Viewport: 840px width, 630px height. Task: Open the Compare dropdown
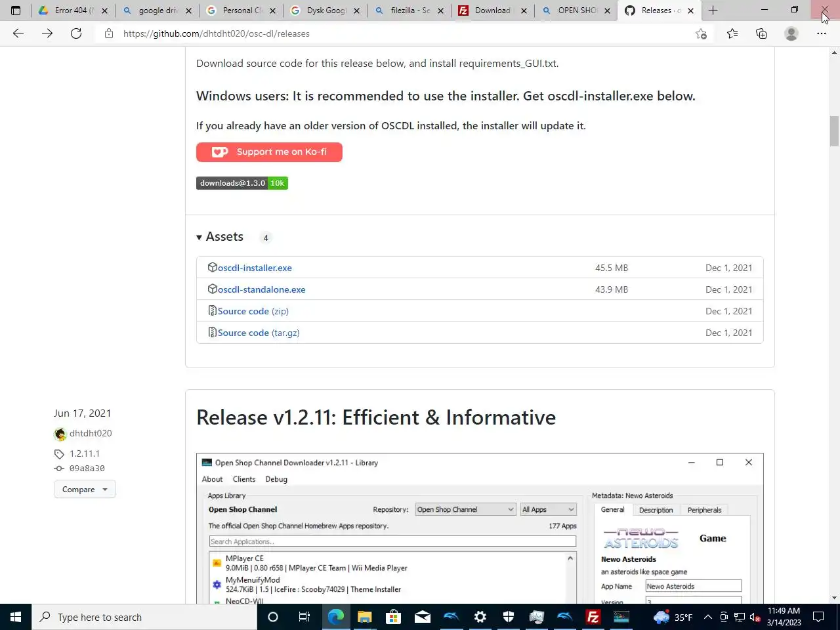[x=85, y=490]
